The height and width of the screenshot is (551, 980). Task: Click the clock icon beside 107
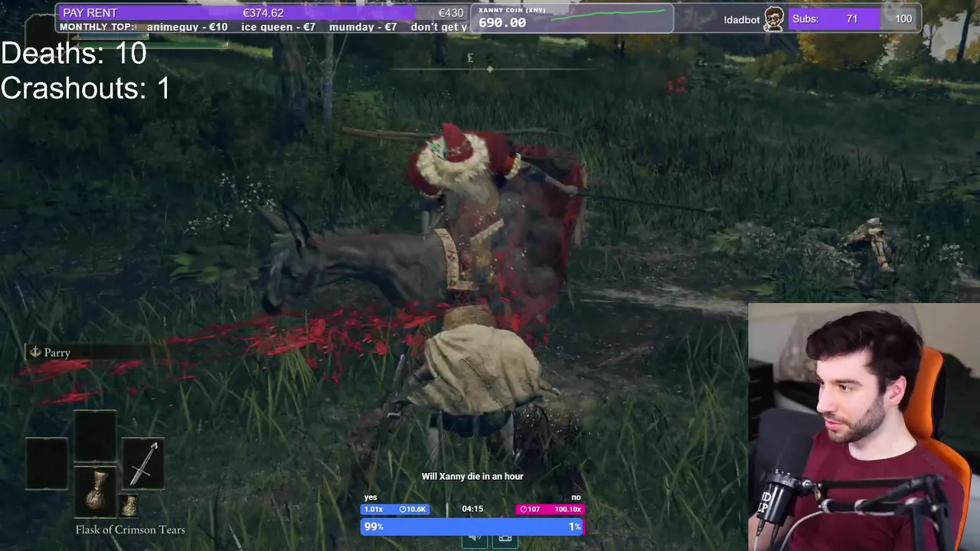click(x=524, y=509)
